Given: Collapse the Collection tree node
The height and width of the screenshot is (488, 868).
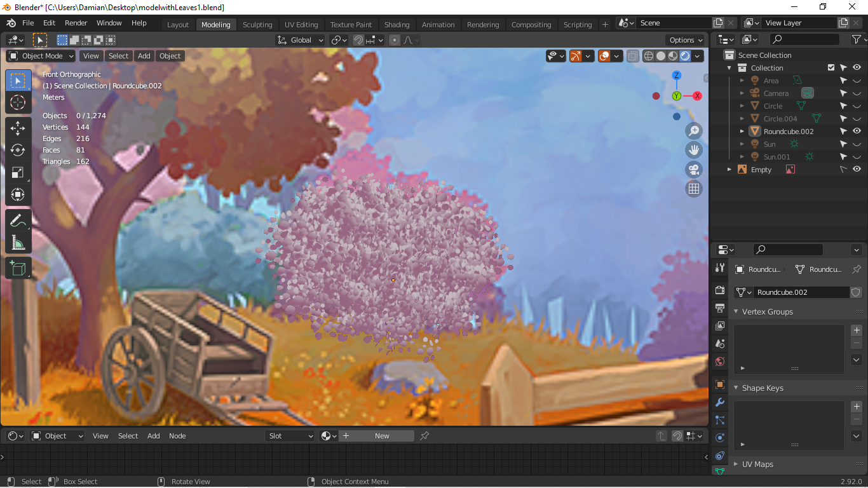Looking at the screenshot, I should click(x=729, y=68).
